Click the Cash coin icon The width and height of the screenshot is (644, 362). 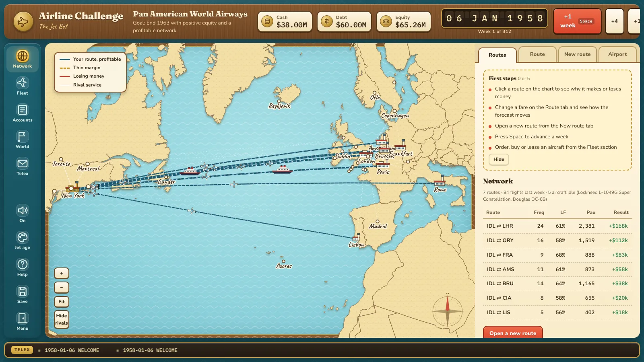(x=267, y=21)
